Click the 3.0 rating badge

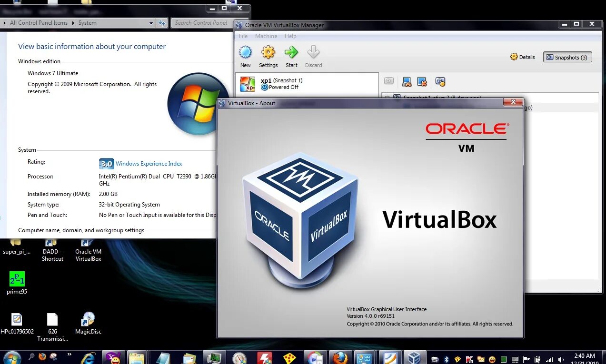click(x=106, y=164)
